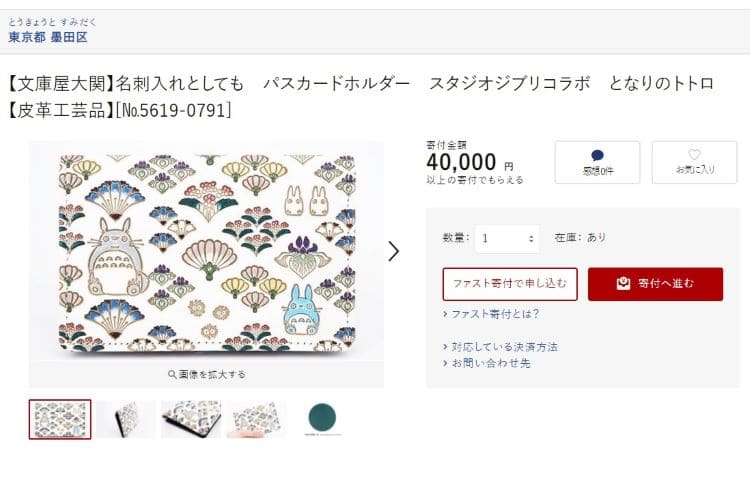Select the third product thumbnail

point(191,419)
